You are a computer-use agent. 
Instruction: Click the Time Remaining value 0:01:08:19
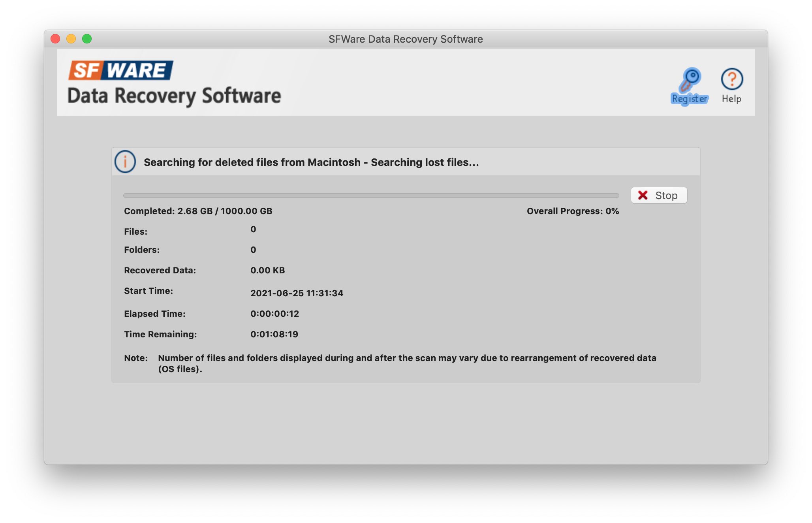pyautogui.click(x=274, y=334)
